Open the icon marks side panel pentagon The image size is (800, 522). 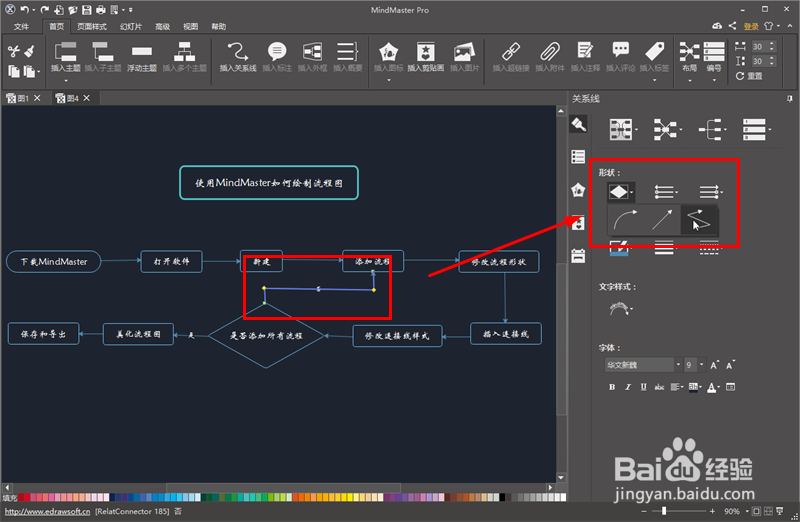pos(578,190)
